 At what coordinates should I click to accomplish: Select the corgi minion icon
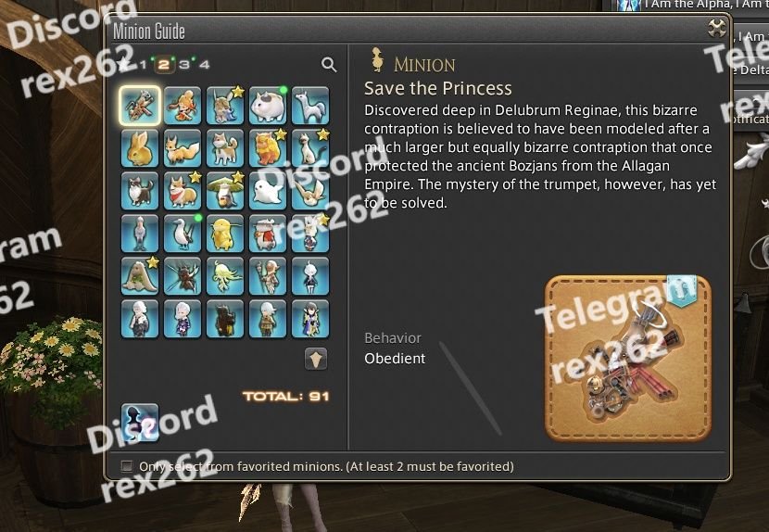(x=183, y=191)
